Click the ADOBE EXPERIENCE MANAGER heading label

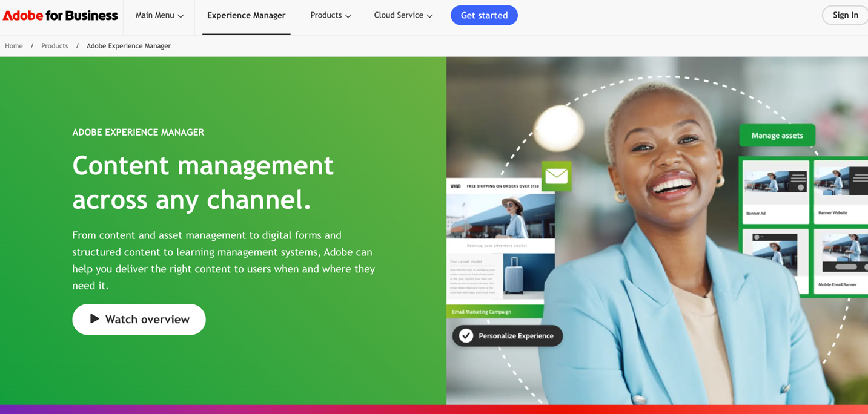[x=138, y=132]
